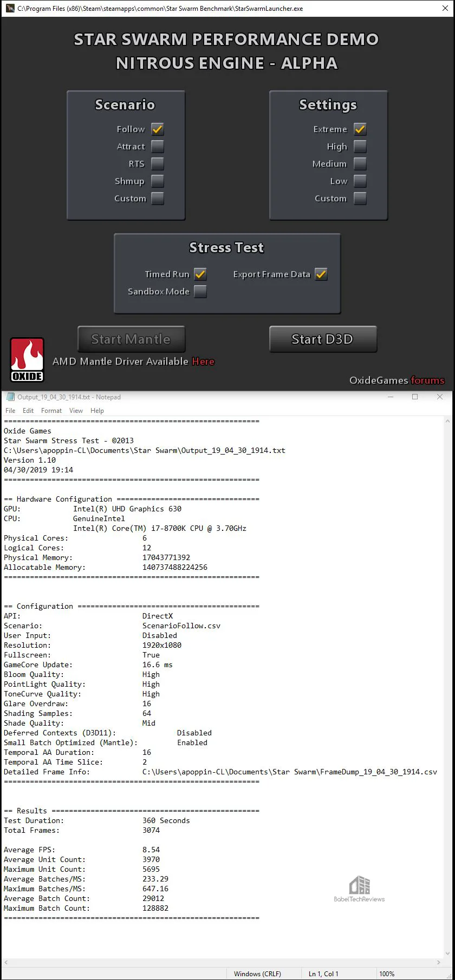Click the 'GenuineIntel' CPU text
Viewport: 455px width, 980px height.
coord(99,518)
